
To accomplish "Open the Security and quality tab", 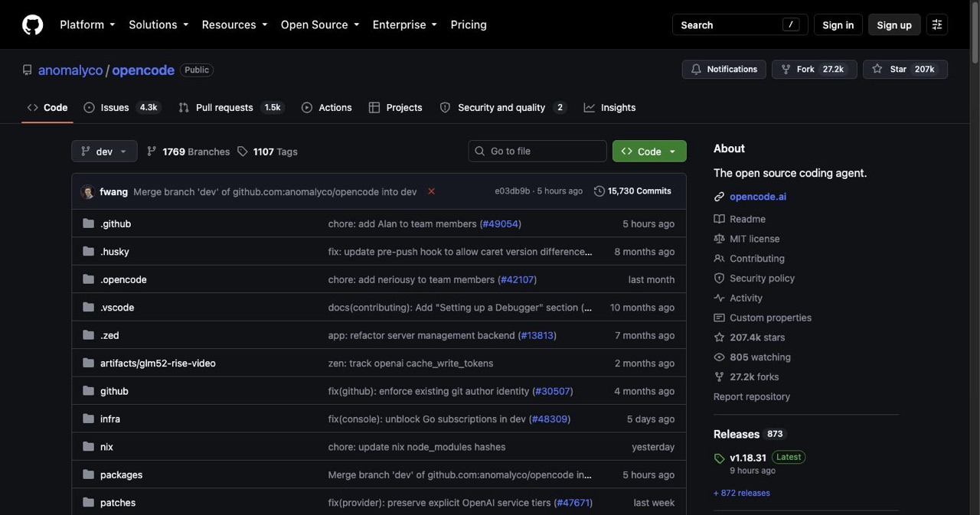I will pyautogui.click(x=503, y=107).
